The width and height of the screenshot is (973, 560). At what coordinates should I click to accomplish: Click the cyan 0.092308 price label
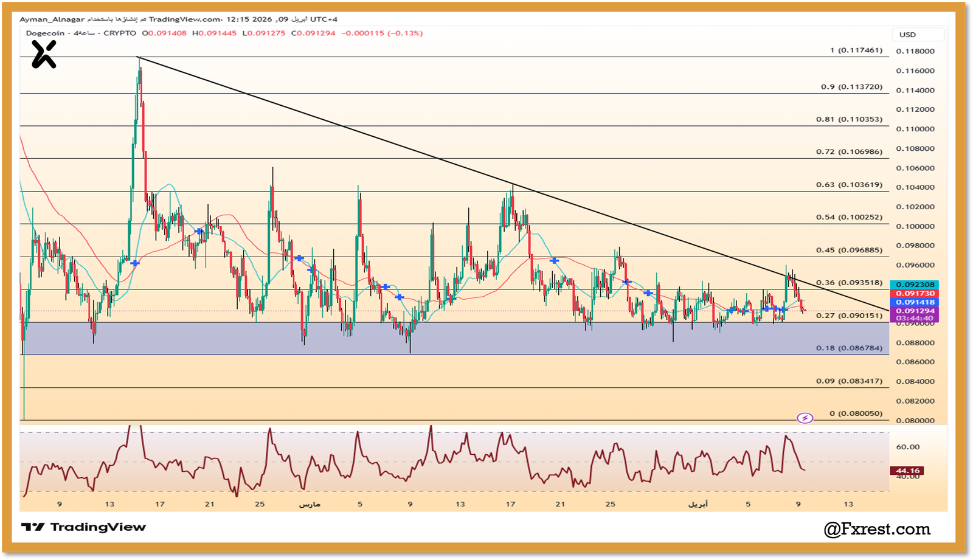915,285
